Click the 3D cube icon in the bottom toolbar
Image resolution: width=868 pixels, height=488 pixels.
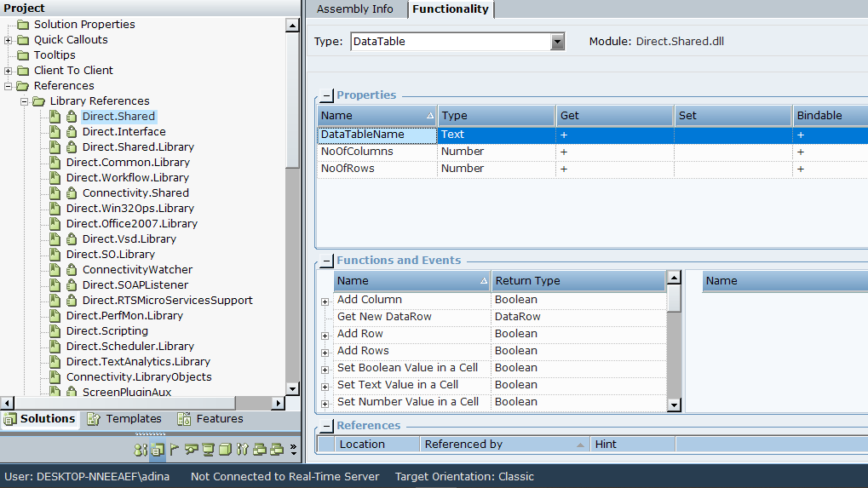(x=225, y=449)
